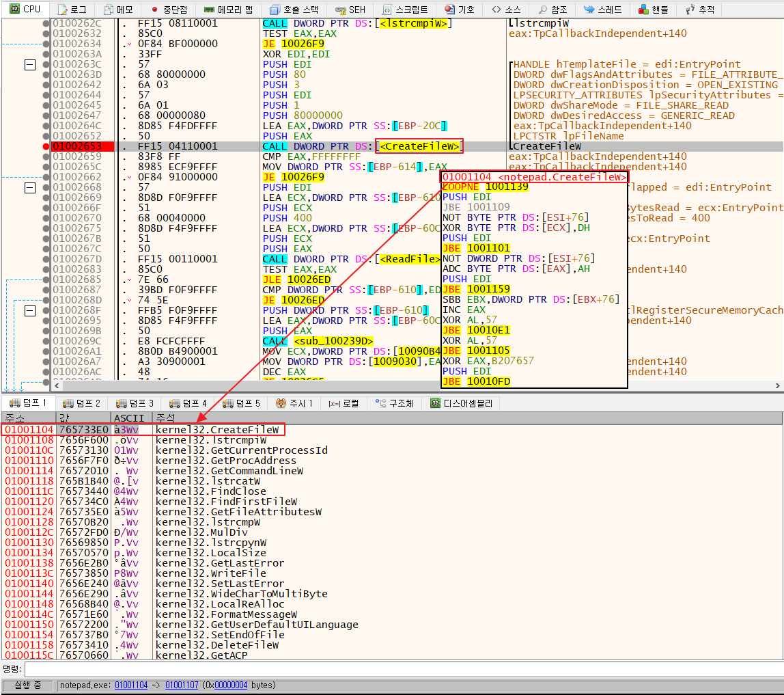This screenshot has width=784, height=695.
Task: Click the 덤프 4 memory icon
Action: coord(175,403)
